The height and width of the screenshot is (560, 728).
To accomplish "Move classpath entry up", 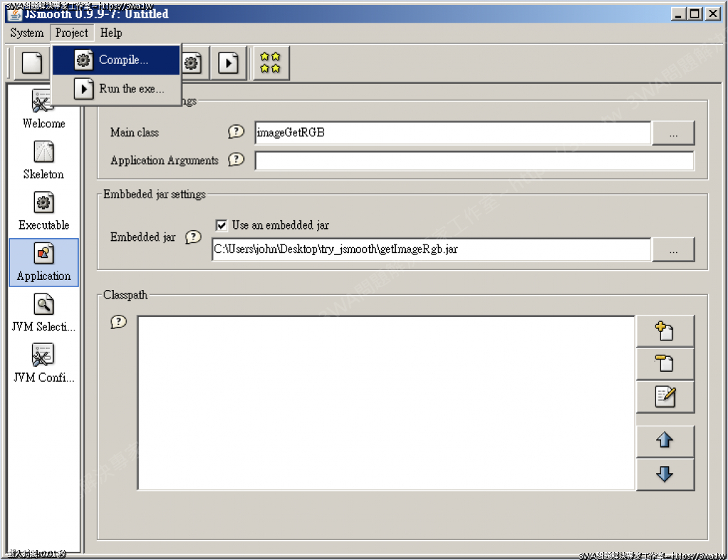I will pyautogui.click(x=665, y=441).
